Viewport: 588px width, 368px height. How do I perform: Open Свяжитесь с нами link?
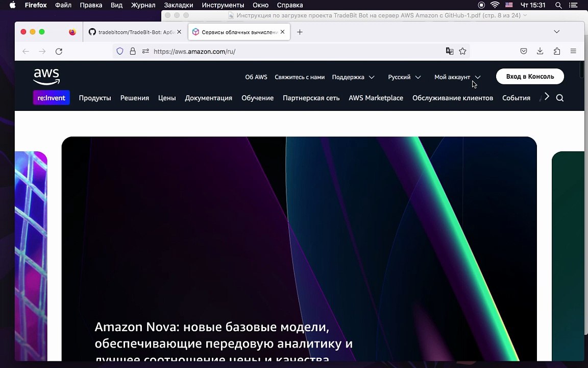(300, 77)
